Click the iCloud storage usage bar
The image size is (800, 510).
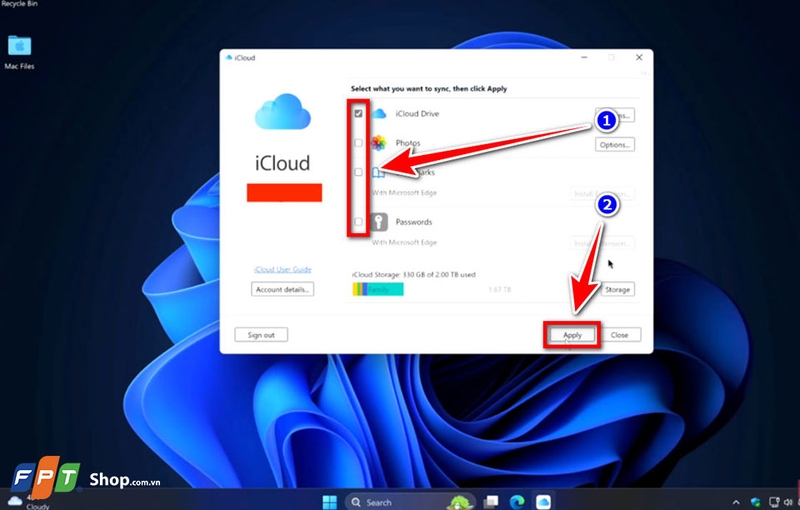tap(378, 289)
